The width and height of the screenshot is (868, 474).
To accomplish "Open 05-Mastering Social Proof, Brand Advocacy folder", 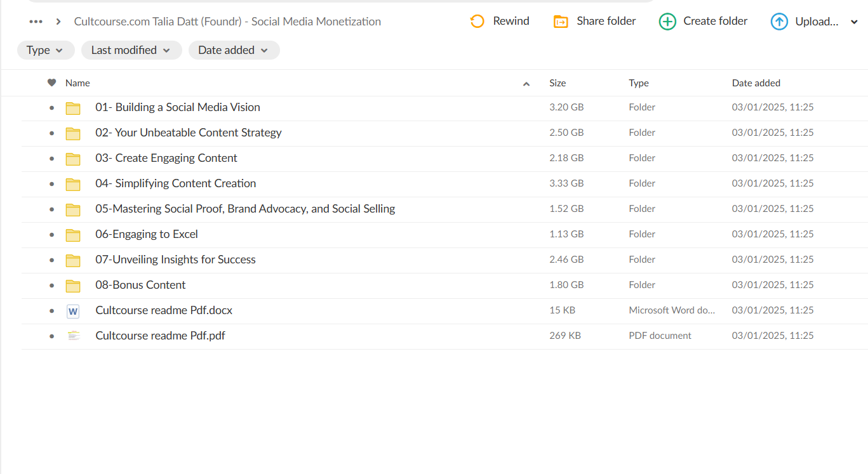I will pyautogui.click(x=245, y=209).
